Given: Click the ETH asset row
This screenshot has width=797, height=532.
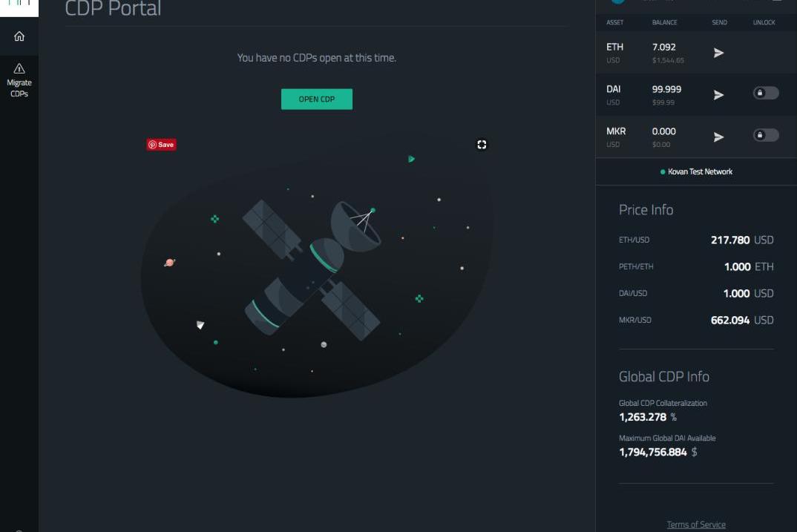Looking at the screenshot, I should (x=696, y=53).
